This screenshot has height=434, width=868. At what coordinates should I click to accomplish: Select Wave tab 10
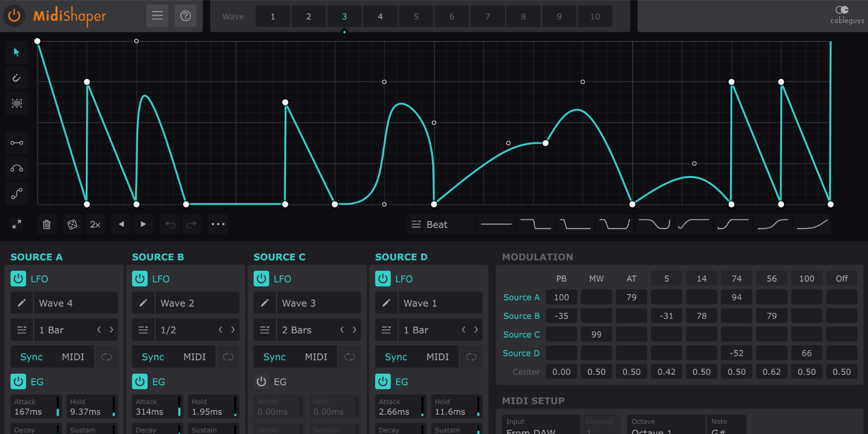click(595, 16)
